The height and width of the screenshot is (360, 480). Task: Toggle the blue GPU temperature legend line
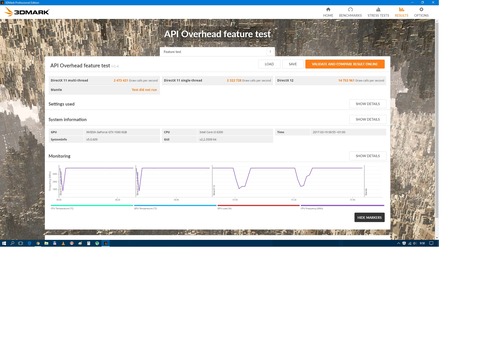click(x=175, y=205)
